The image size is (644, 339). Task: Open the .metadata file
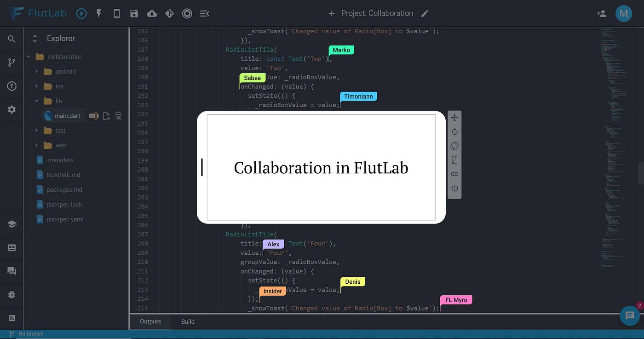[x=60, y=160]
